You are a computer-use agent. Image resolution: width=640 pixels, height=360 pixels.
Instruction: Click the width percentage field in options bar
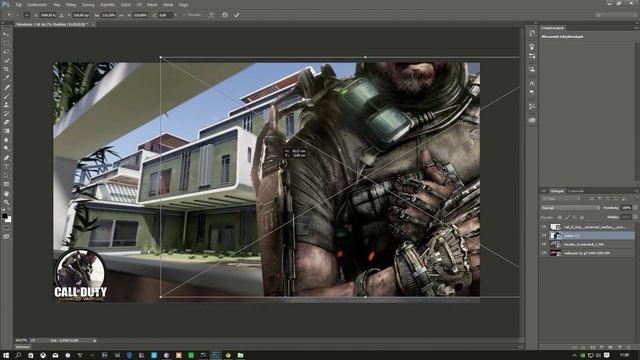click(x=109, y=15)
